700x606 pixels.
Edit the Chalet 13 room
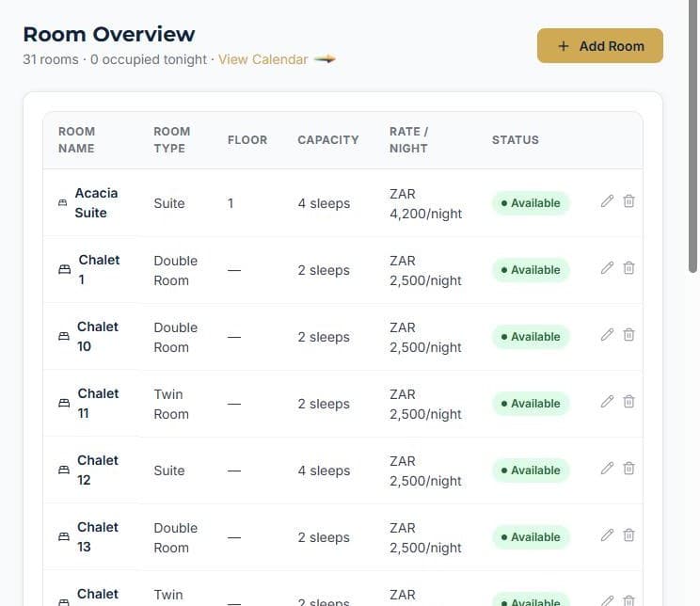click(x=607, y=535)
